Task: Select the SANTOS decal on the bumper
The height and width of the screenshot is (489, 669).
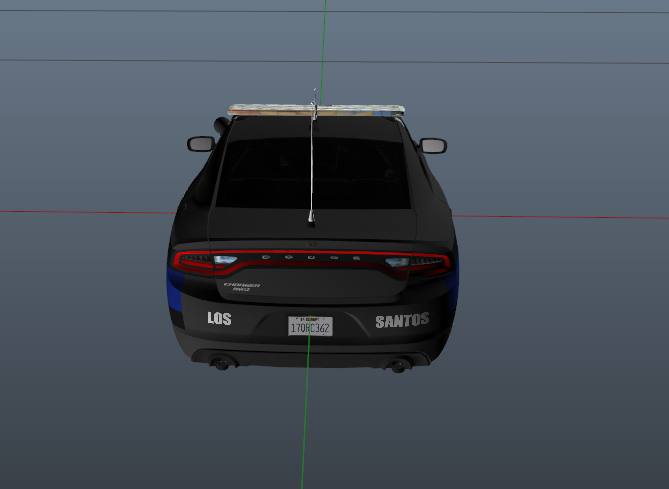Action: (x=402, y=321)
